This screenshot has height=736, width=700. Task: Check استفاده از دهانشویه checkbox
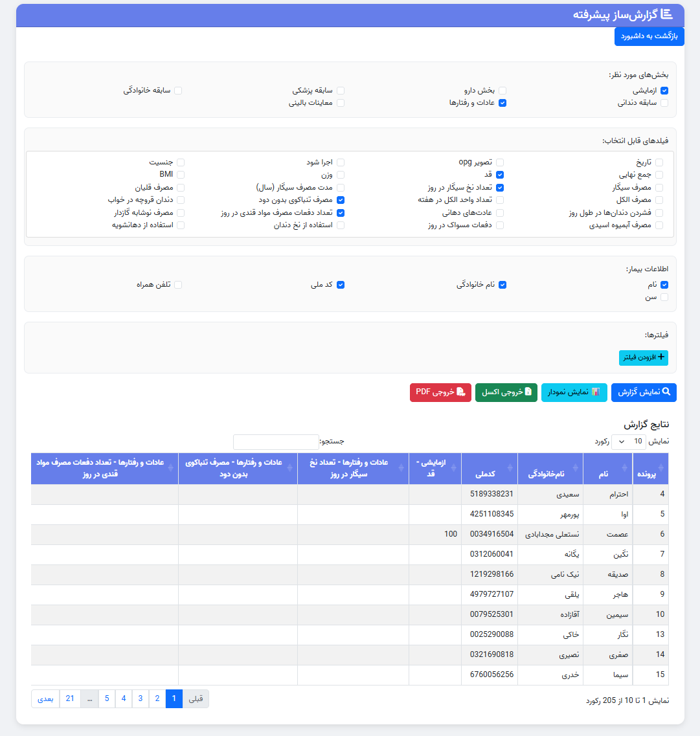(181, 225)
